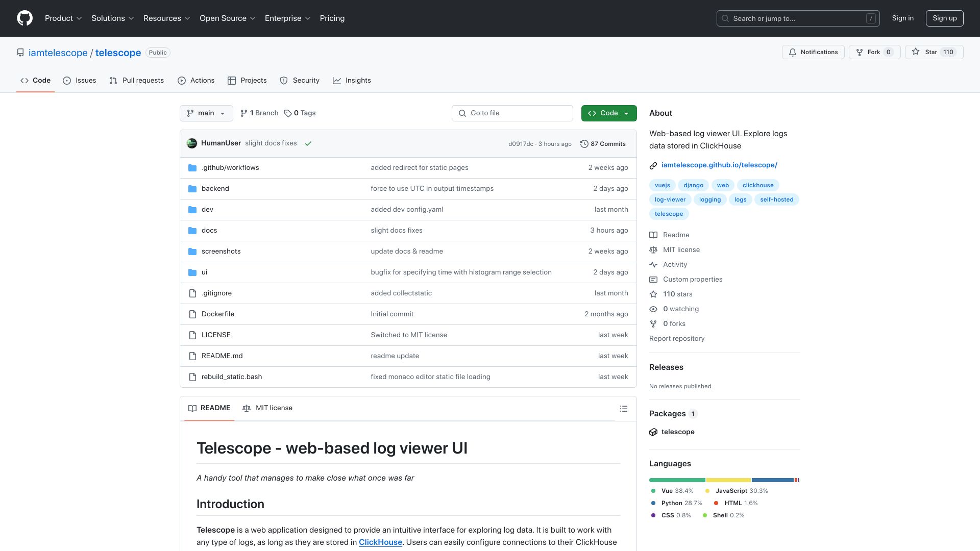Image resolution: width=980 pixels, height=551 pixels.
Task: Open the Pricing page
Action: 332,18
